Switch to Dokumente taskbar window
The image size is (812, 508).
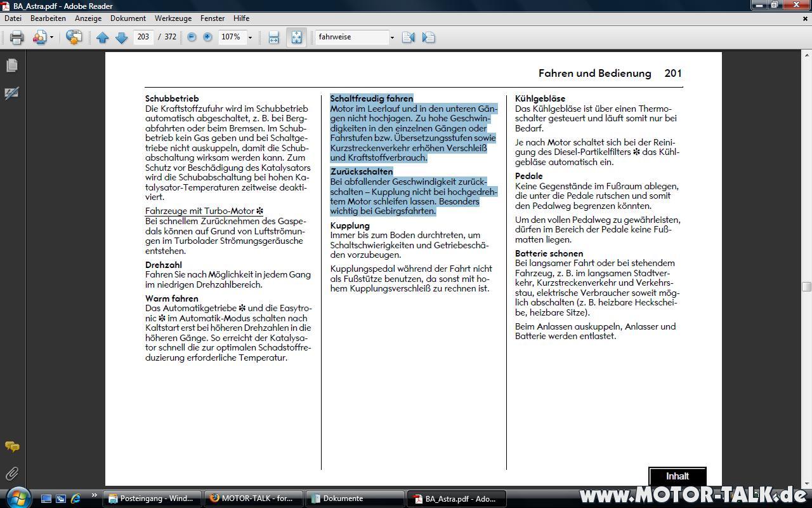pyautogui.click(x=355, y=498)
